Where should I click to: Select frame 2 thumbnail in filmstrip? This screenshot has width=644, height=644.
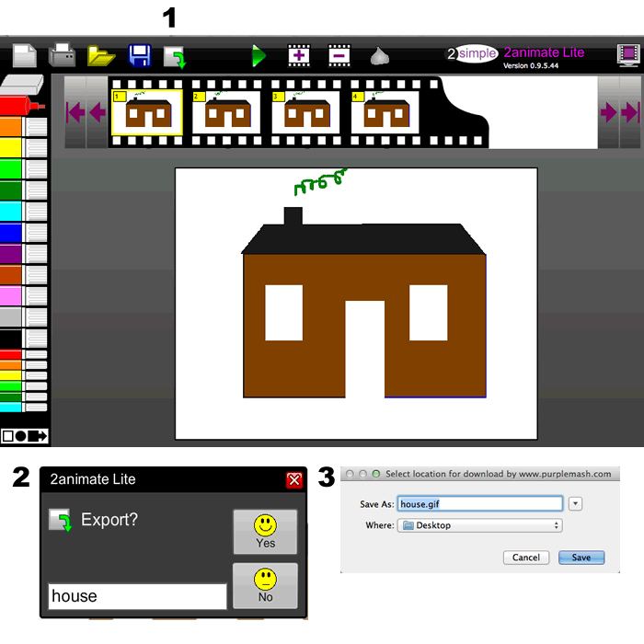click(226, 112)
